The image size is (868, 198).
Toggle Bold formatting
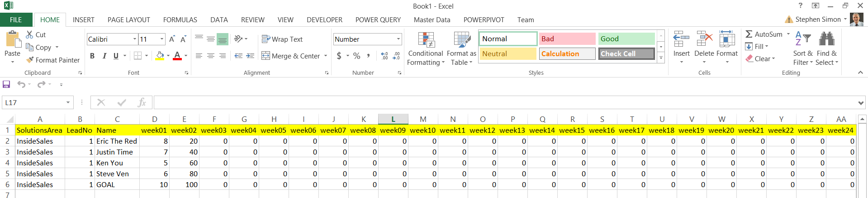(x=92, y=56)
